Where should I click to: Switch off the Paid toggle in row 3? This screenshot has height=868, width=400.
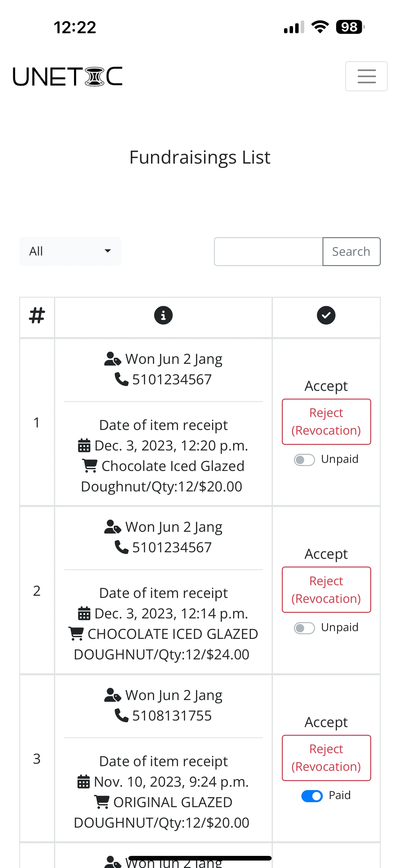click(x=312, y=796)
